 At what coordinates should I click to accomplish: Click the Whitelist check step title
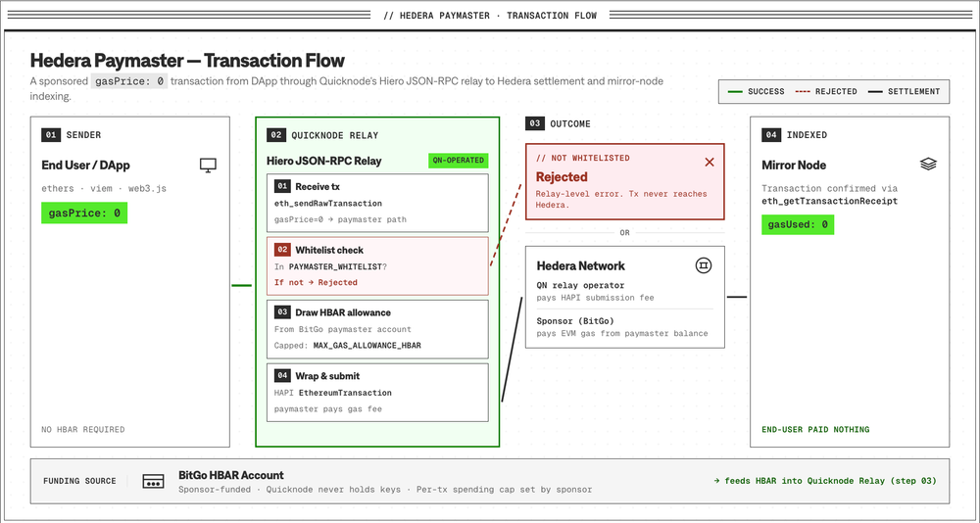(x=329, y=250)
